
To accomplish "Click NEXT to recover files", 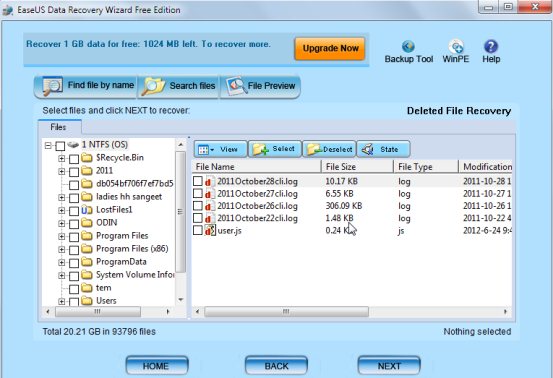I will [x=389, y=366].
